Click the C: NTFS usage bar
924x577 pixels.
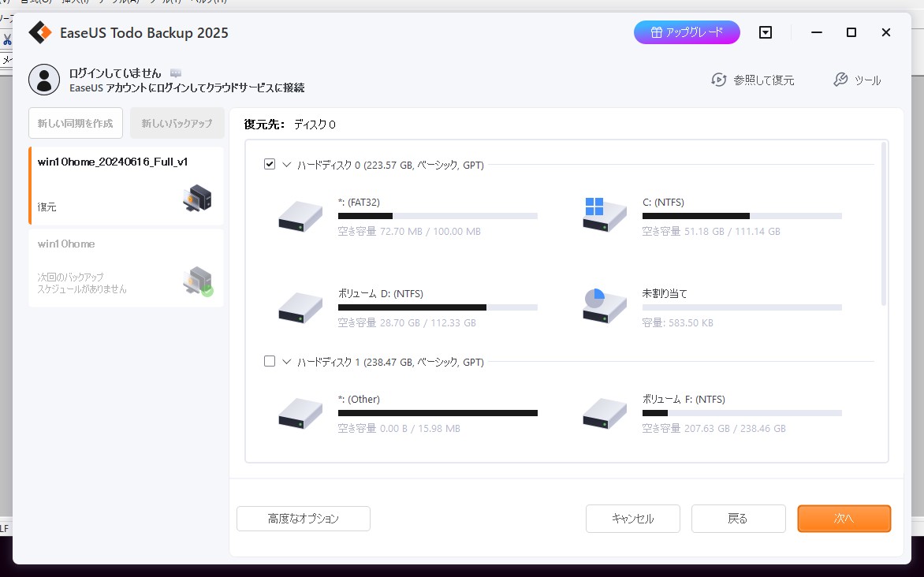click(742, 216)
